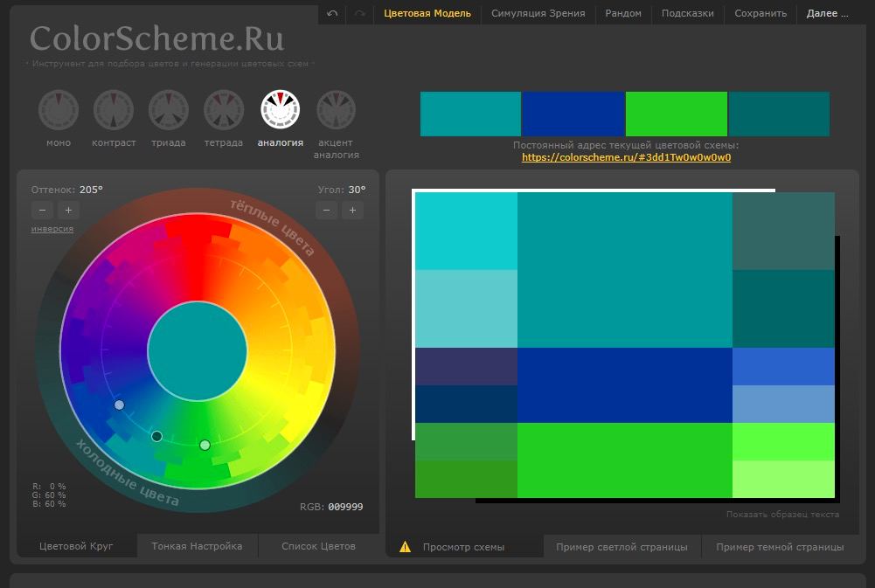The height and width of the screenshot is (588, 875).
Task: Click the Показать образец текста option
Action: point(782,515)
